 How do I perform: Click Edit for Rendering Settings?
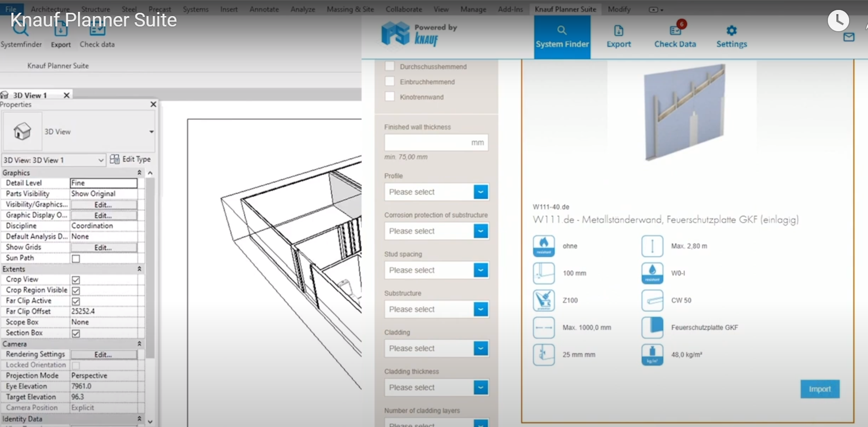click(x=103, y=355)
